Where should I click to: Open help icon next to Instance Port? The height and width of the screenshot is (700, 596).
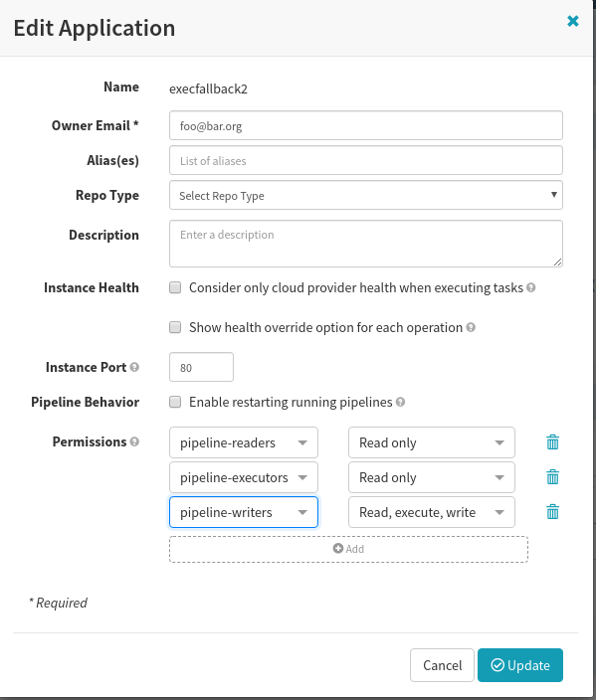click(134, 367)
